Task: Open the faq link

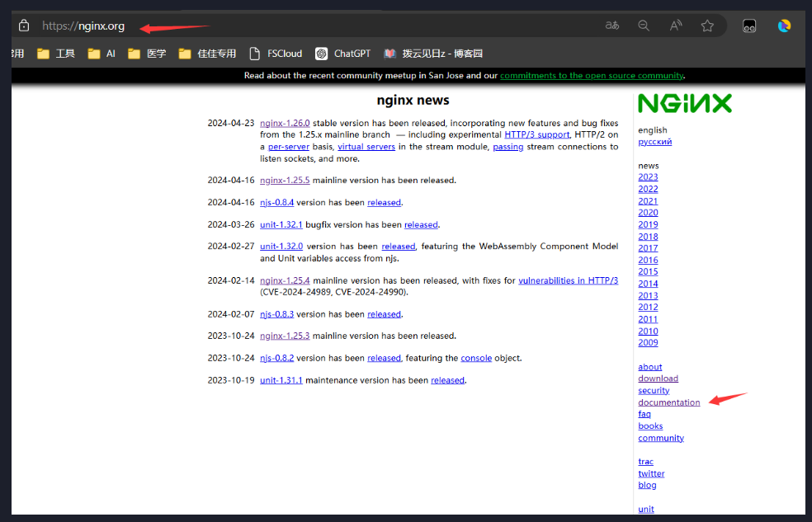Action: click(644, 414)
